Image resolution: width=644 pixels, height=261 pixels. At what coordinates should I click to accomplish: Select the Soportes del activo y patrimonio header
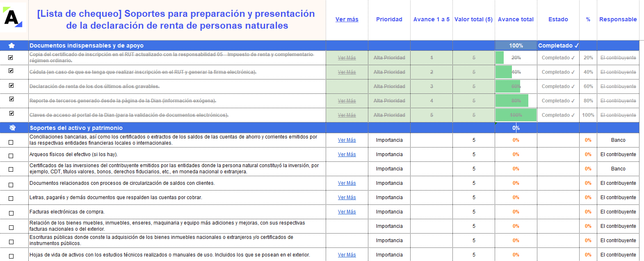(76, 128)
